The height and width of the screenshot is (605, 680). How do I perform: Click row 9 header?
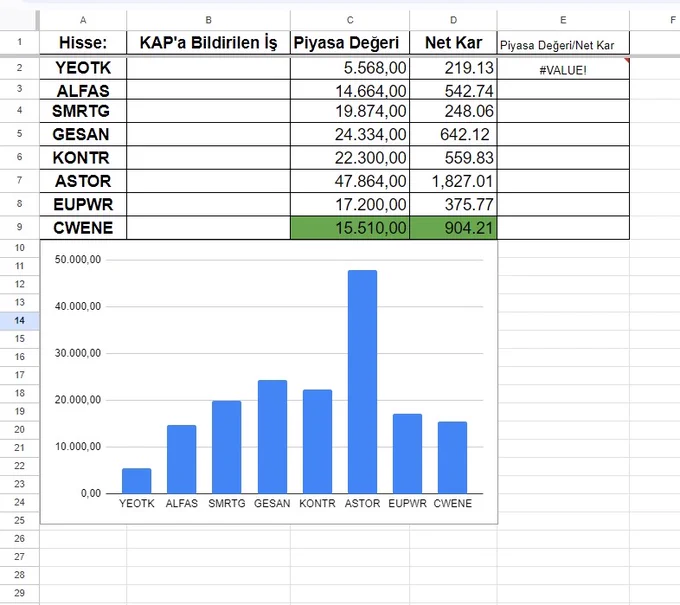coord(20,227)
